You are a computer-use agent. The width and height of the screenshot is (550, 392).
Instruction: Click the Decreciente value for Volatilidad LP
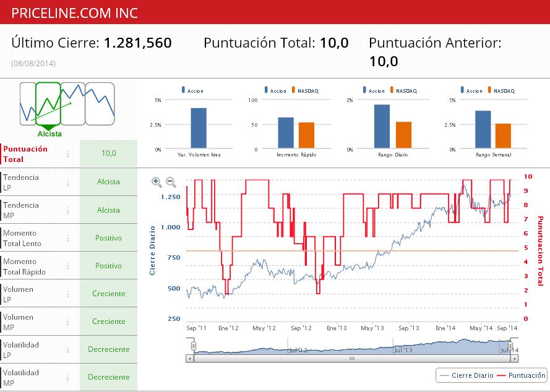click(x=108, y=349)
